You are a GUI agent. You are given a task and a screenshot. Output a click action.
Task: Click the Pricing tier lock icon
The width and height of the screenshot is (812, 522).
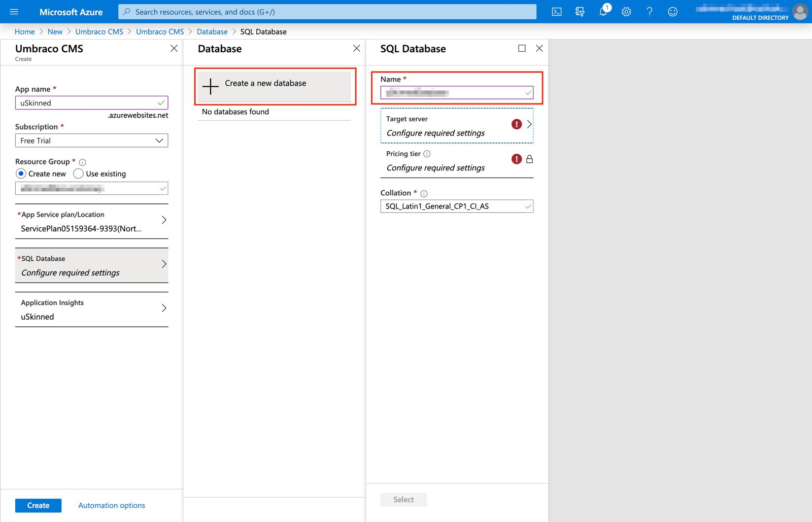click(x=529, y=159)
